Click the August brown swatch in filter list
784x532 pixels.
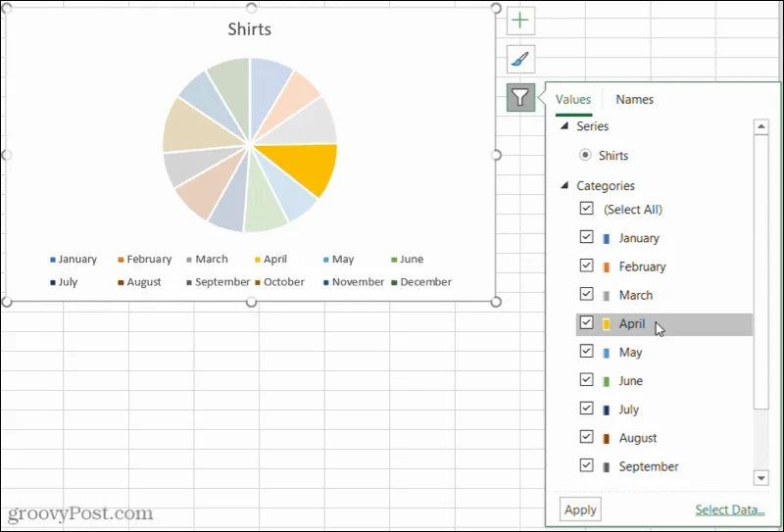point(607,439)
